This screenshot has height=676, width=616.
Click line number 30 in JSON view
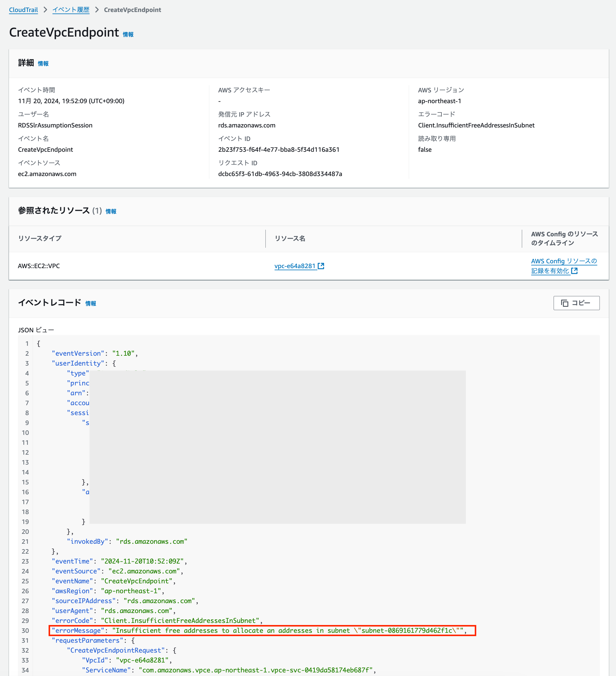tap(25, 630)
